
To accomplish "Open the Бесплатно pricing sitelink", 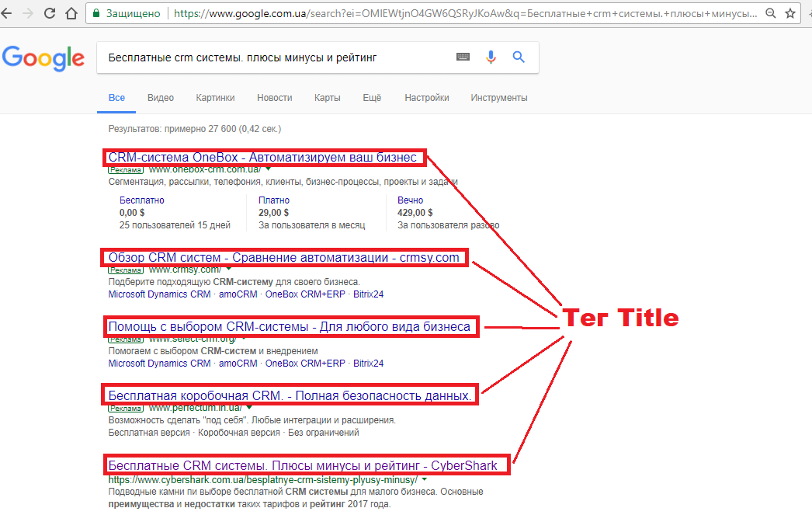I will point(142,200).
